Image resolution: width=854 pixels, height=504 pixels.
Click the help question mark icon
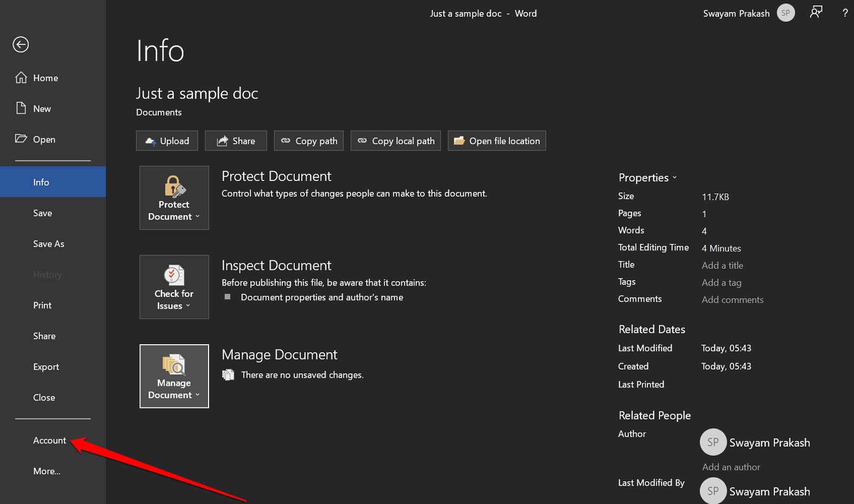[x=845, y=13]
